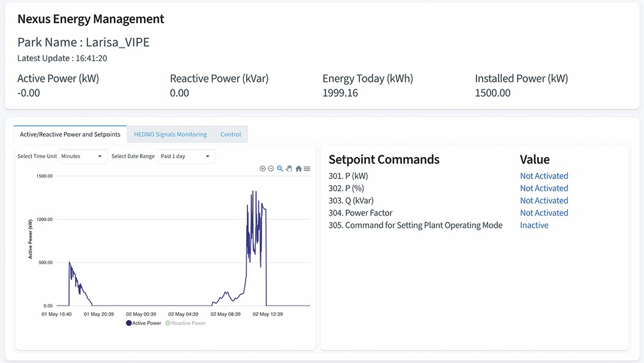
Task: Switch to HEDNO Signals Monitoring tab
Action: 170,134
